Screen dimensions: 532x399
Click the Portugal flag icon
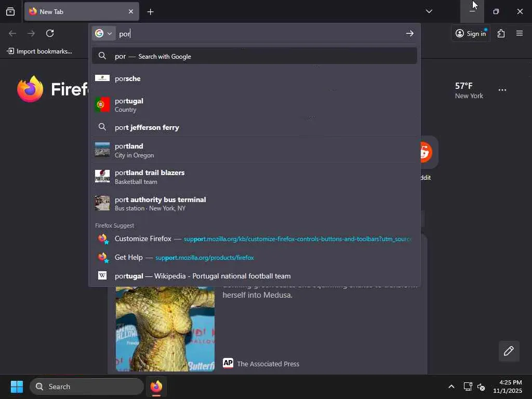(x=102, y=104)
